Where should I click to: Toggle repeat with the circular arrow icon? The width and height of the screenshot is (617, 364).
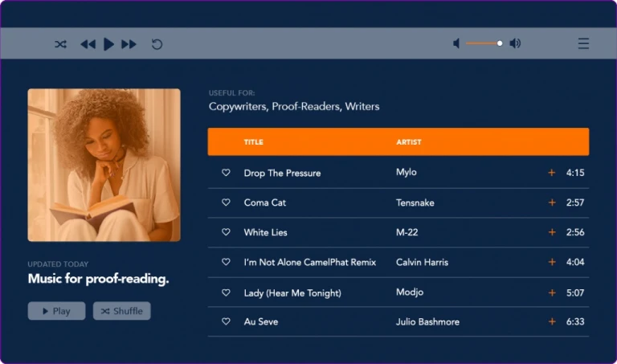click(157, 44)
